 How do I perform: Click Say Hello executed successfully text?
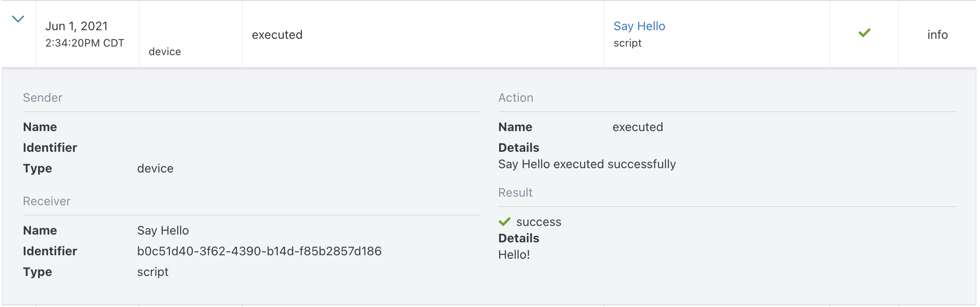[587, 164]
